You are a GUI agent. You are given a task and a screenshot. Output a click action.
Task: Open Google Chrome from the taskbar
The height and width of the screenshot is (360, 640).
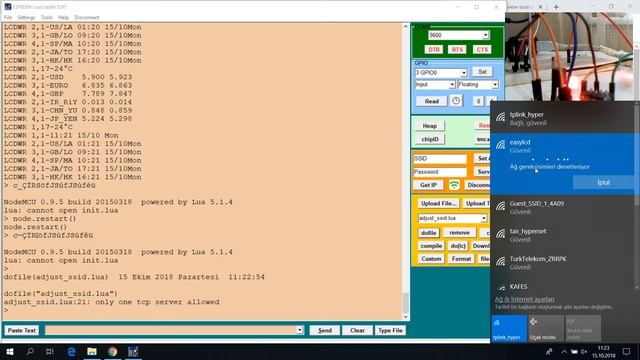pyautogui.click(x=113, y=351)
